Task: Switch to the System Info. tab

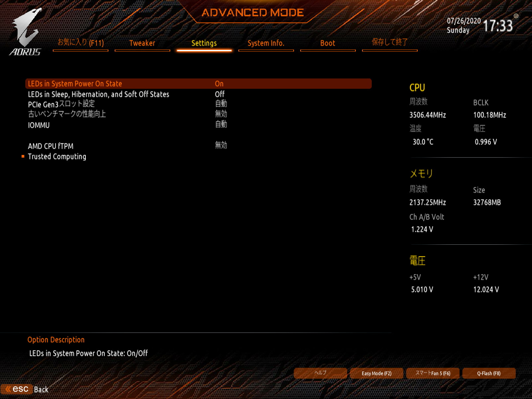Action: 266,44
